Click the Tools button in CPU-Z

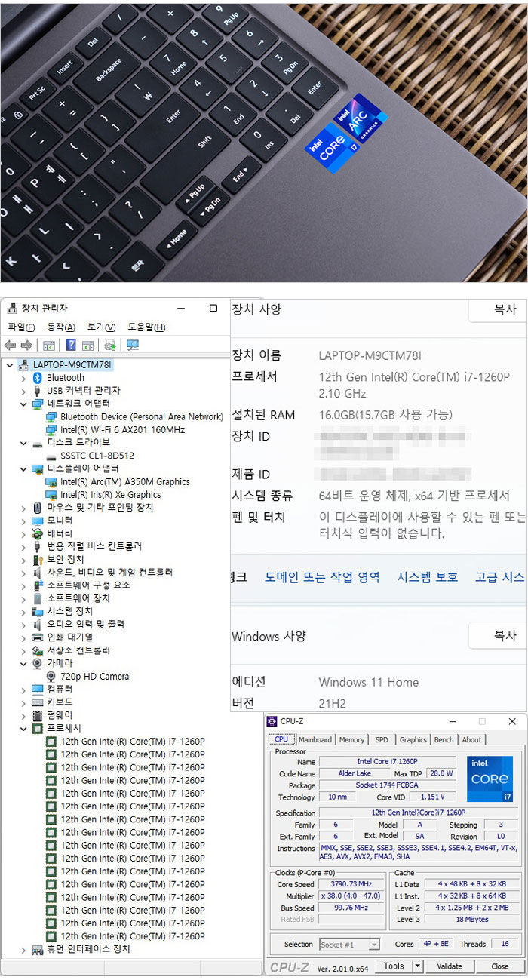pos(394,966)
